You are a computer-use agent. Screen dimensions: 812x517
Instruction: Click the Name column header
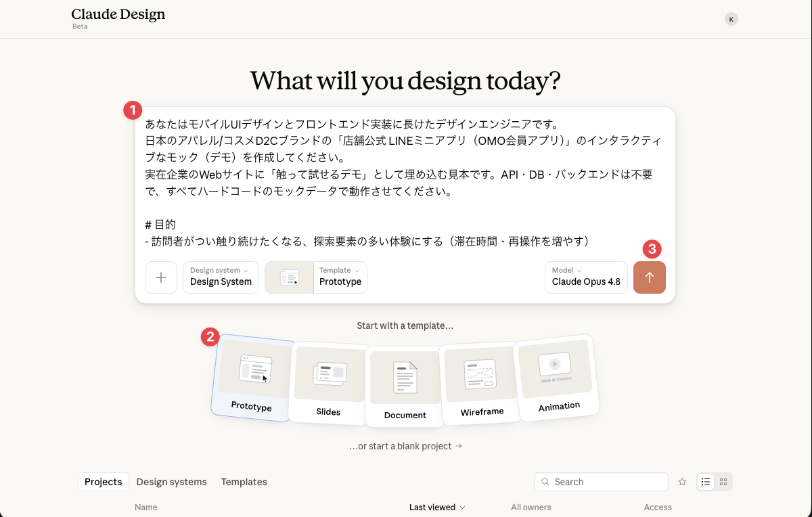tap(146, 507)
